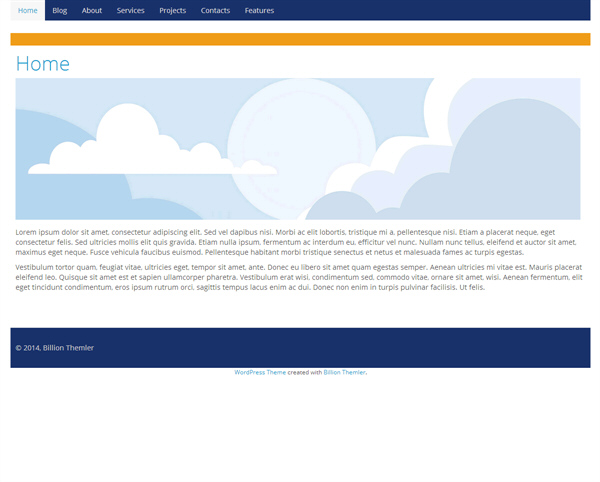Click the paragraph starting 'Lorem ipsum dolor'

click(296, 242)
